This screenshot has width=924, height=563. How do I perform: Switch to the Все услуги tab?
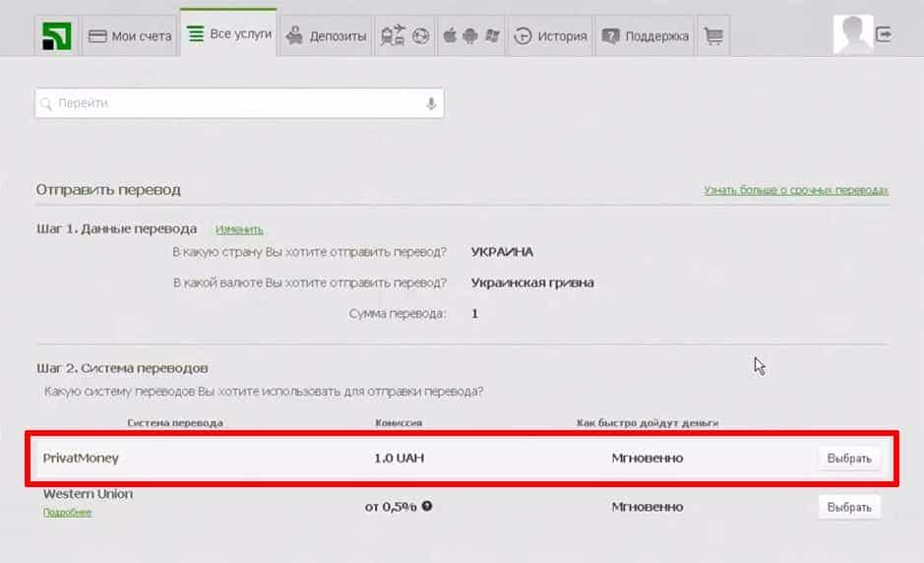228,34
